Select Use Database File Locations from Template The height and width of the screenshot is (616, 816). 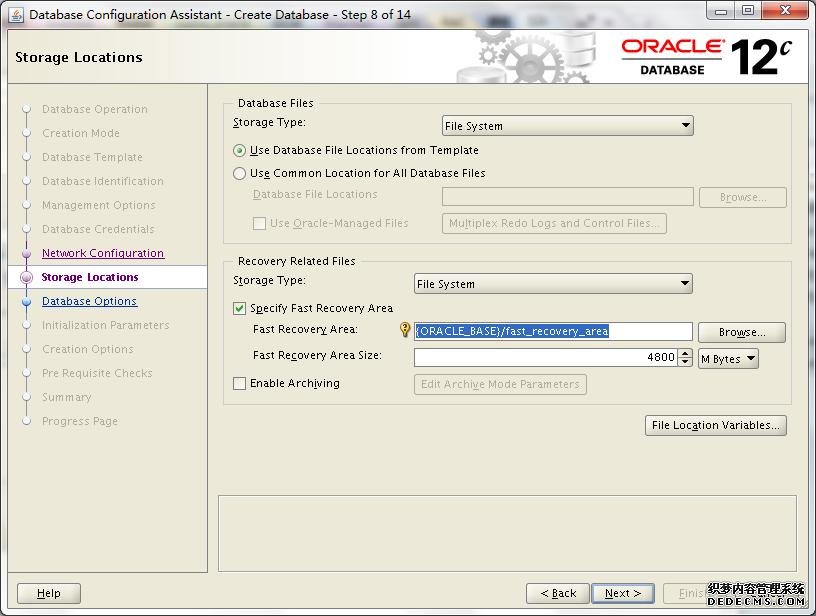pyautogui.click(x=239, y=151)
